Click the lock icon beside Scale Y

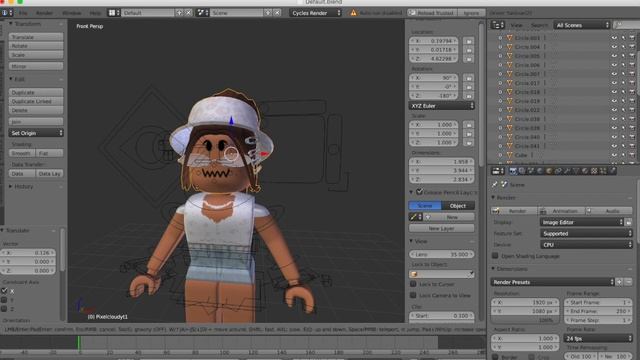tap(469, 133)
